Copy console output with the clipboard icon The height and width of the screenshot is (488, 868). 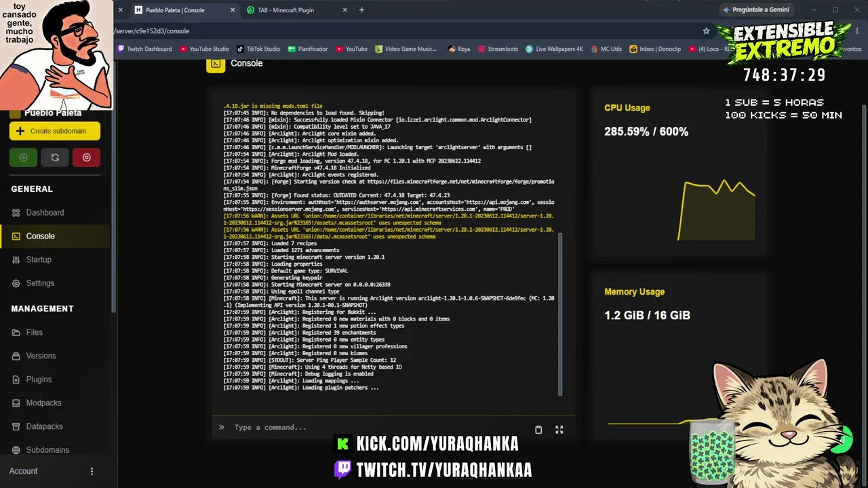[x=538, y=430]
